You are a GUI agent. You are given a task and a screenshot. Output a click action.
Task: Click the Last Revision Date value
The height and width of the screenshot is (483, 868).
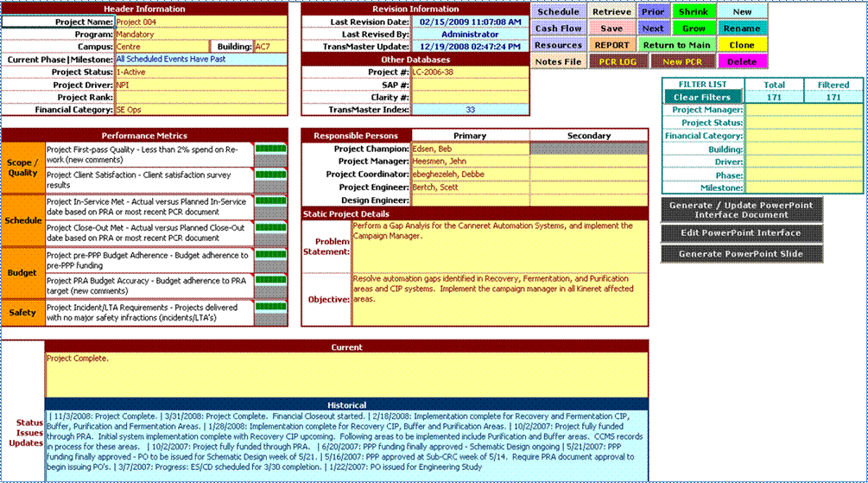coord(470,22)
